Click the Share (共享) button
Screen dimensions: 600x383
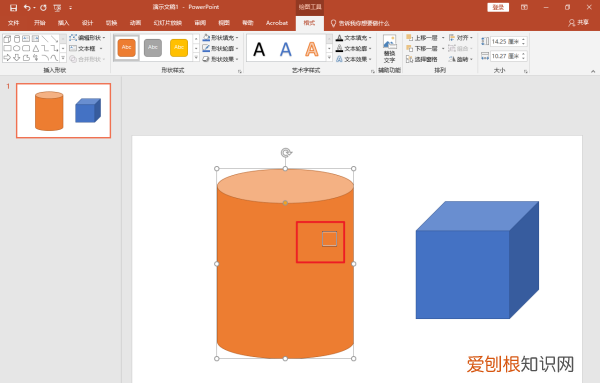[x=578, y=23]
